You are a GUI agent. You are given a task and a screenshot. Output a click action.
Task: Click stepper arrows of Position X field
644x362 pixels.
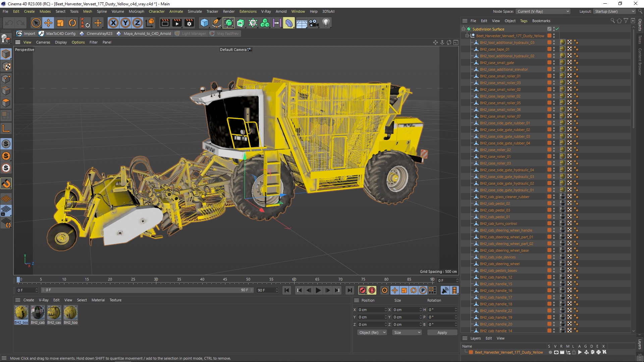385,310
